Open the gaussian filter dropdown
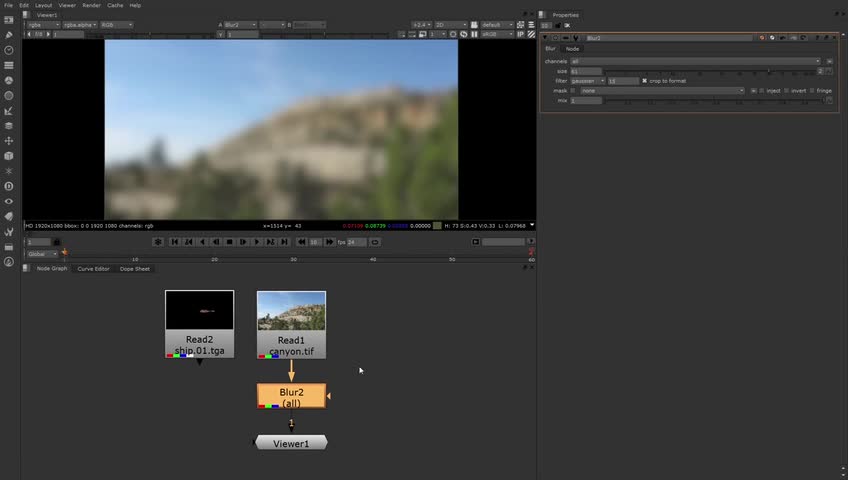Screen dimensions: 848x480 [587, 81]
